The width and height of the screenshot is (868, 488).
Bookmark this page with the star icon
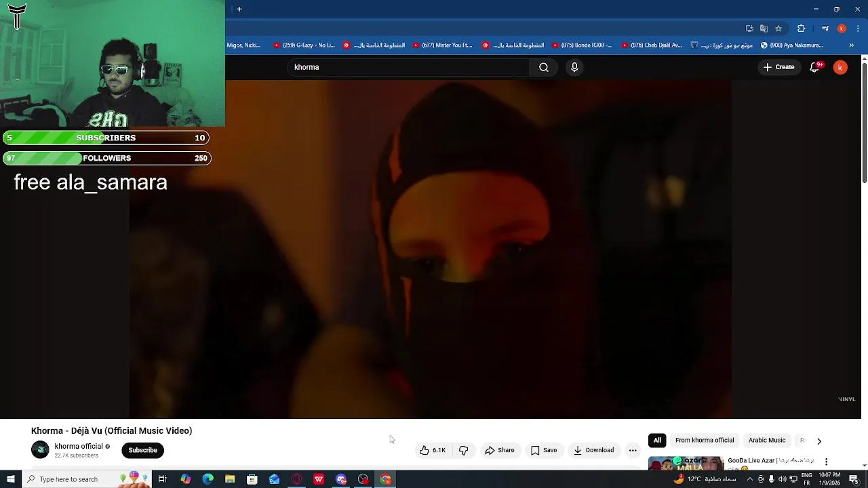click(x=778, y=28)
